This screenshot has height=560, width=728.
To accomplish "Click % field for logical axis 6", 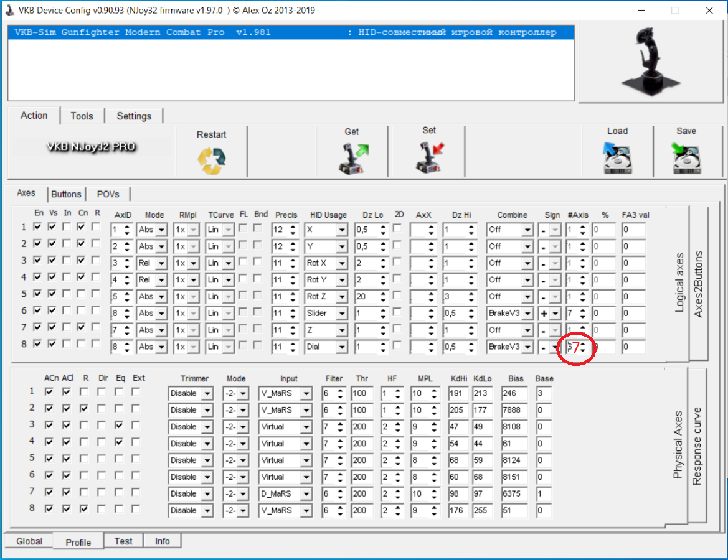I will click(x=603, y=313).
